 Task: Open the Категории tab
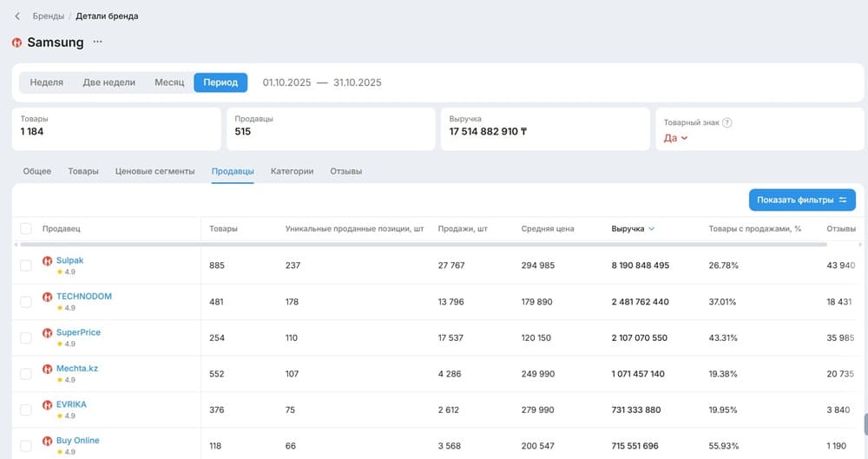coord(292,172)
